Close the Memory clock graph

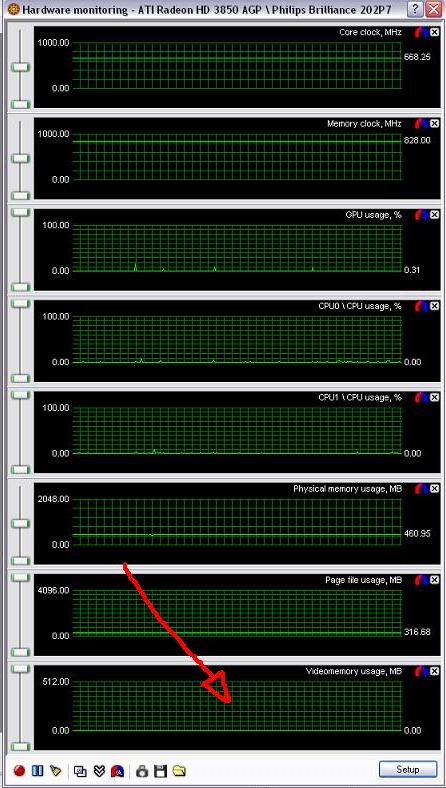click(434, 124)
